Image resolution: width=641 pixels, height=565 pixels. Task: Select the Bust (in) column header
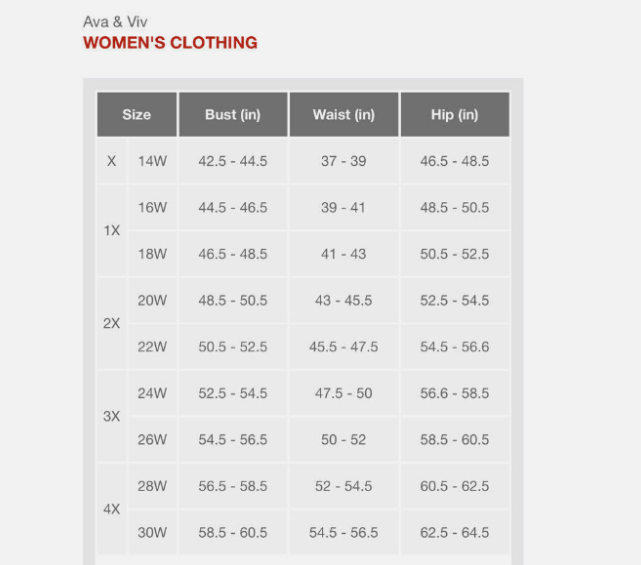[x=233, y=114]
